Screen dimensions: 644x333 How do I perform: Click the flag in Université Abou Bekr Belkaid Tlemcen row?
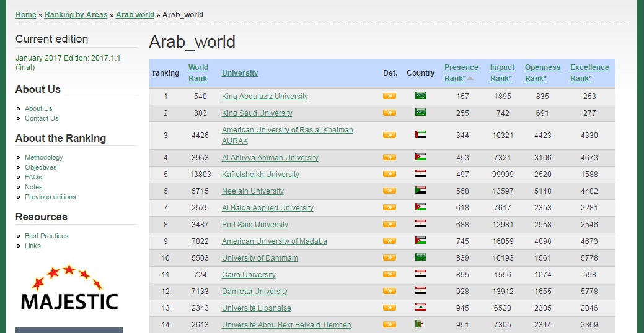[421, 324]
